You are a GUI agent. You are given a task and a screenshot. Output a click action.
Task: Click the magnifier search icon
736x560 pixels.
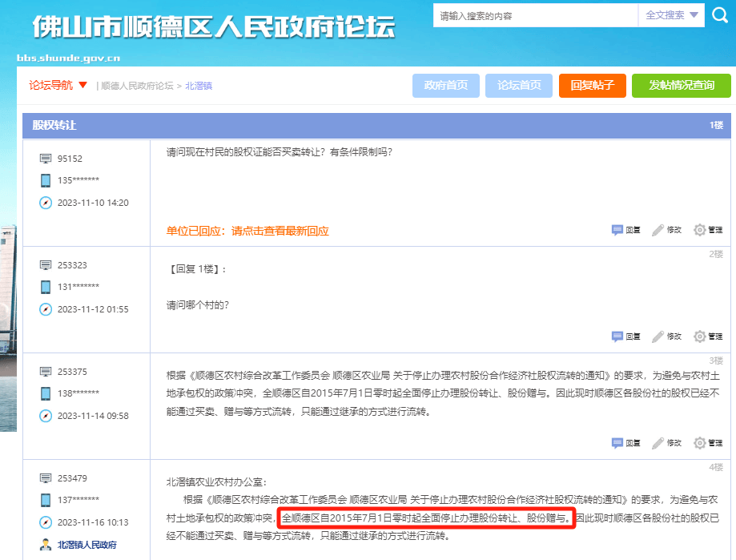[719, 15]
